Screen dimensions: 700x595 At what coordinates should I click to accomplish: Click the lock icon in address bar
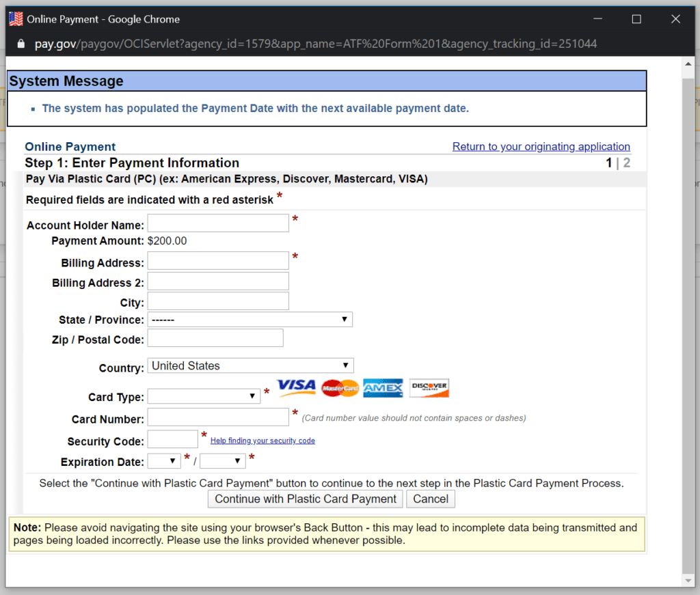click(21, 44)
